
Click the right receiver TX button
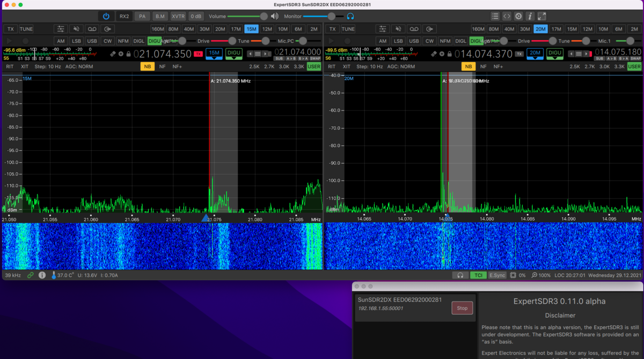(x=332, y=29)
